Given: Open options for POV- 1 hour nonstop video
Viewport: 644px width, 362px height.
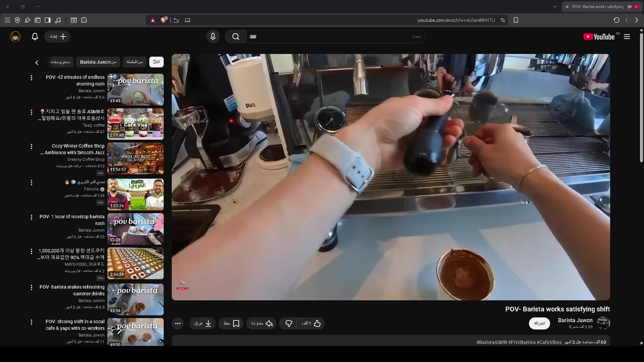Looking at the screenshot, I should 31,217.
